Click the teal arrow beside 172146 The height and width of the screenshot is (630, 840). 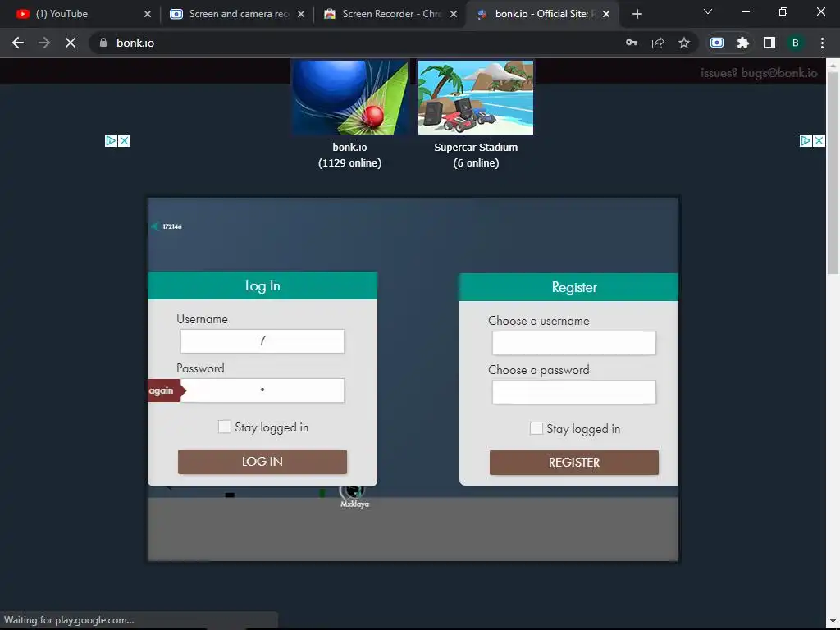155,226
